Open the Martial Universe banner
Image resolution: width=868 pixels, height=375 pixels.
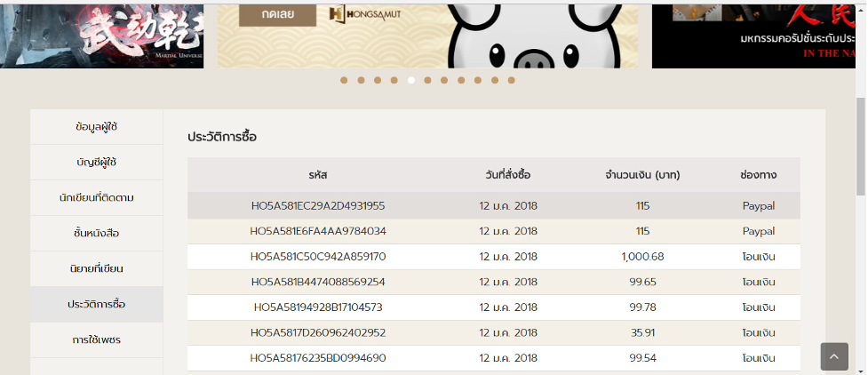101,34
